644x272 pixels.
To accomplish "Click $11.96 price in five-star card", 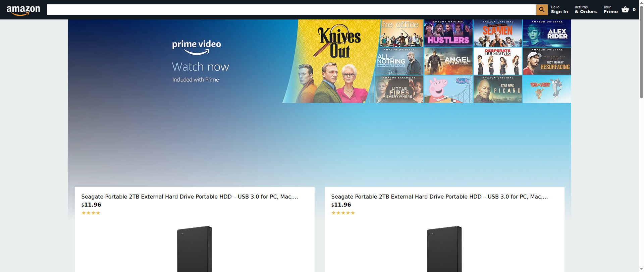I will tap(341, 205).
